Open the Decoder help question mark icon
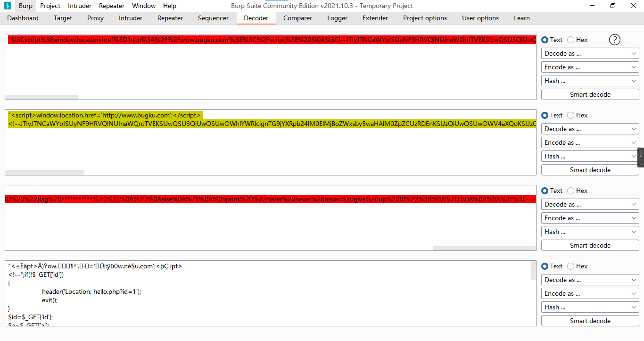 point(615,40)
